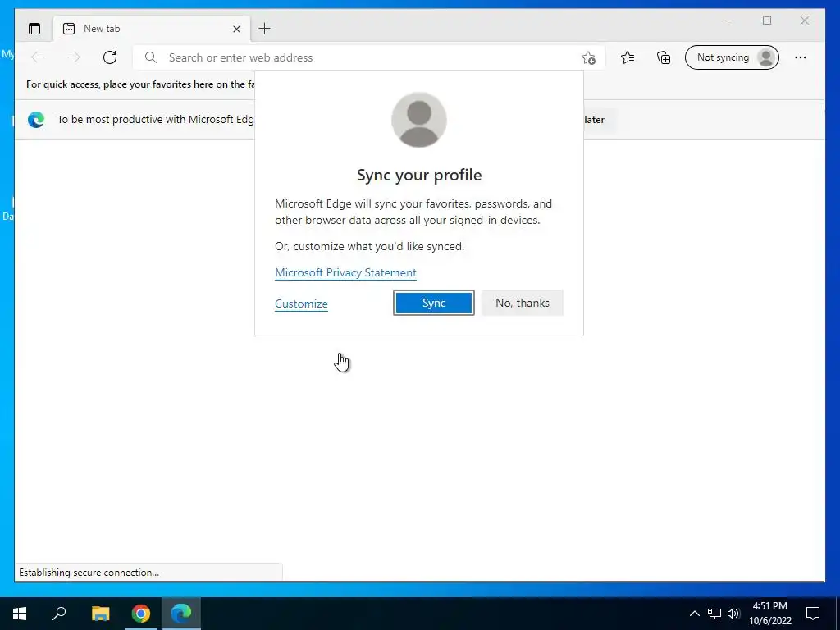
Task: Open volume control tray icon
Action: click(733, 614)
